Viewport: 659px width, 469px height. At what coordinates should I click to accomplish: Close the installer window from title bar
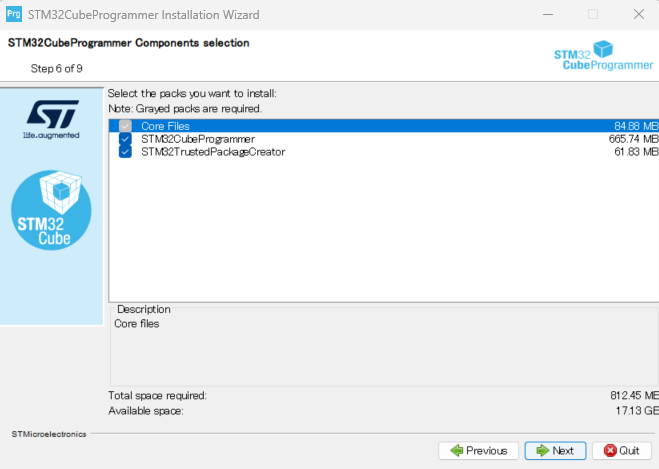(x=638, y=15)
